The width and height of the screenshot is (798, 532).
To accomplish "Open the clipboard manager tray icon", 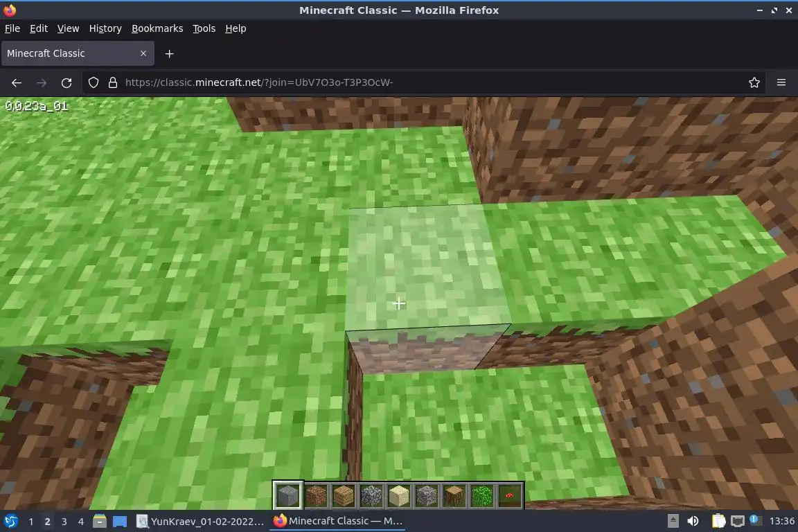I will point(718,521).
